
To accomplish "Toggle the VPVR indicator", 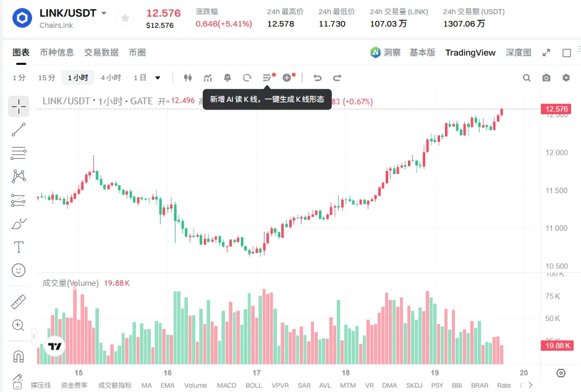I will tap(280, 385).
